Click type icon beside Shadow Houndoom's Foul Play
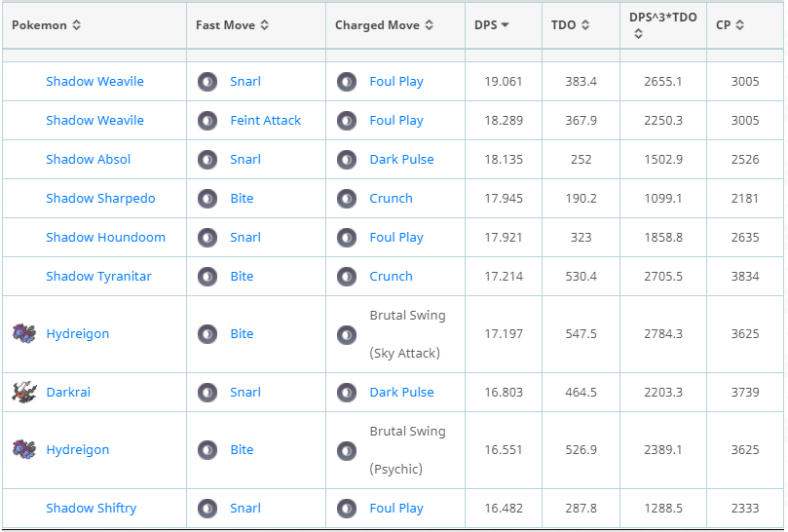This screenshot has height=532, width=788. 347,238
